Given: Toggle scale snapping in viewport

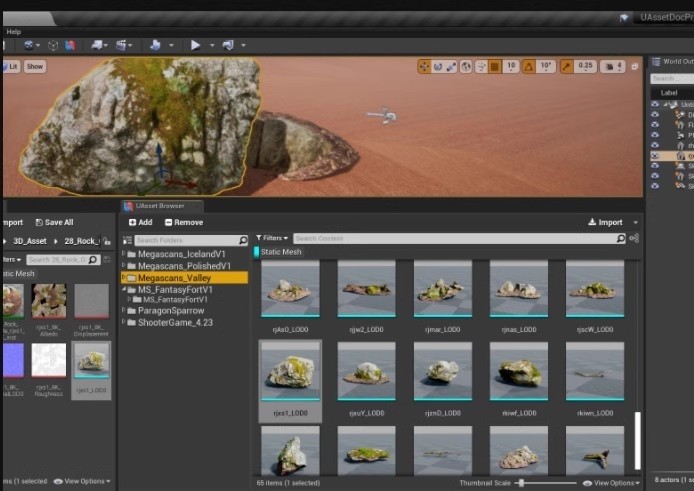Looking at the screenshot, I should tap(566, 67).
